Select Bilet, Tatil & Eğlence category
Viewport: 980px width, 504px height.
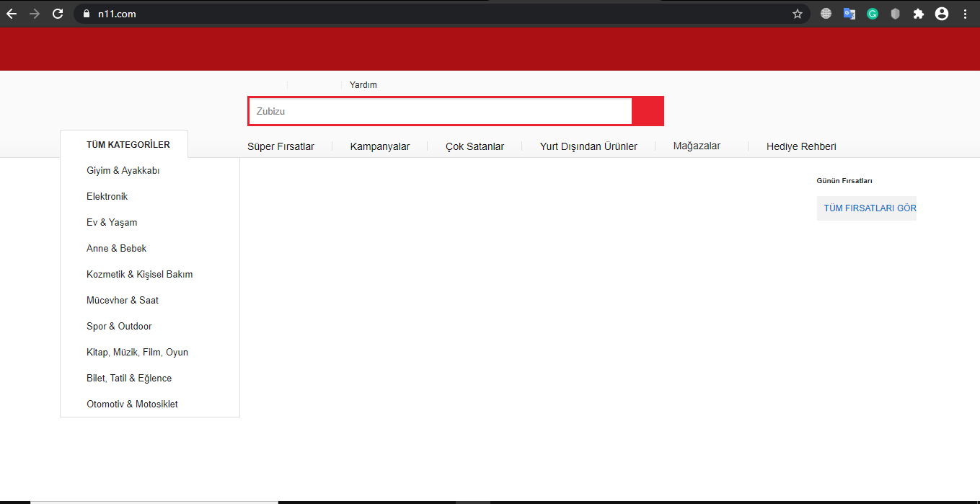(x=129, y=379)
